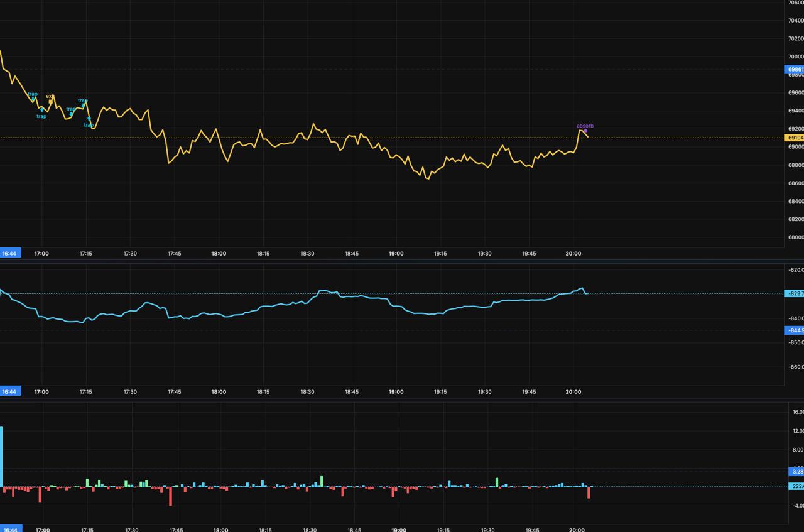Click the orange exit signal marker
The image size is (804, 532).
click(x=51, y=100)
